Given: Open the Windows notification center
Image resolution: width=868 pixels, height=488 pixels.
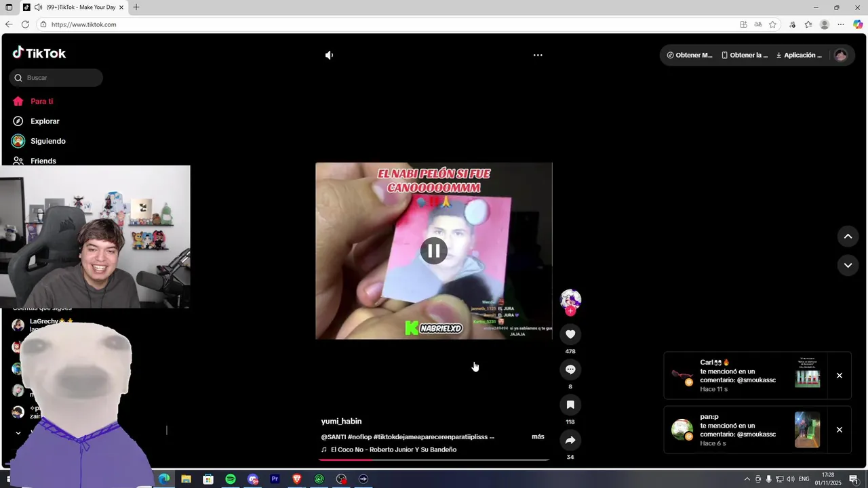Looking at the screenshot, I should [854, 479].
